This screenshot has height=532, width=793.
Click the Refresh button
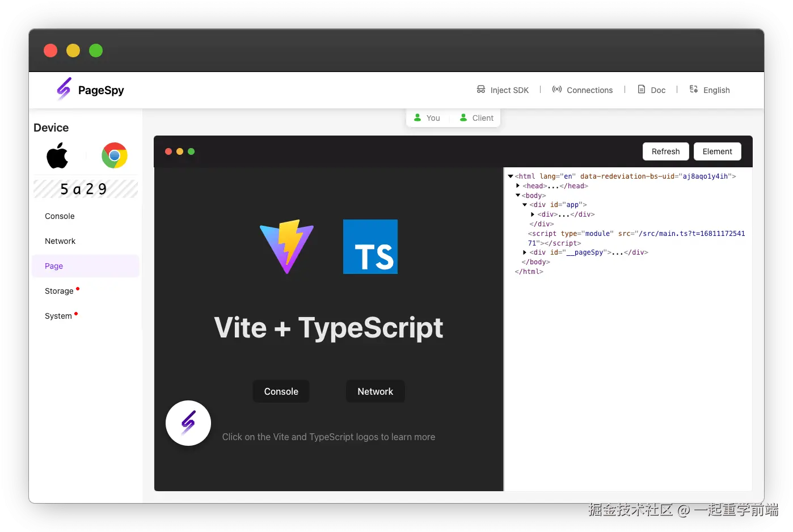(x=666, y=151)
